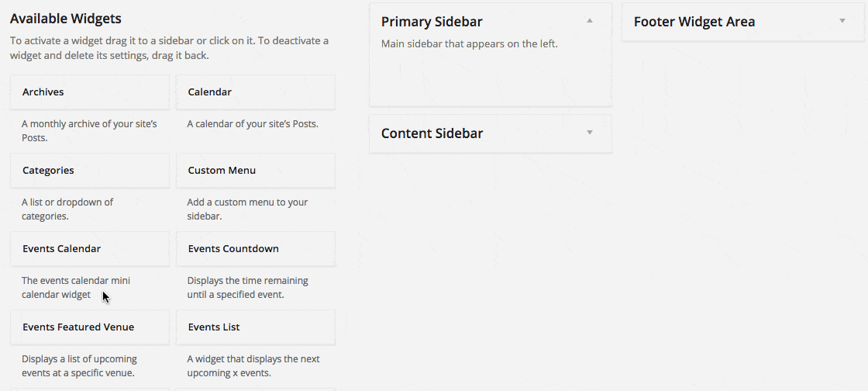This screenshot has height=391, width=868.
Task: Click the Custom Menu description text
Action: tap(247, 209)
